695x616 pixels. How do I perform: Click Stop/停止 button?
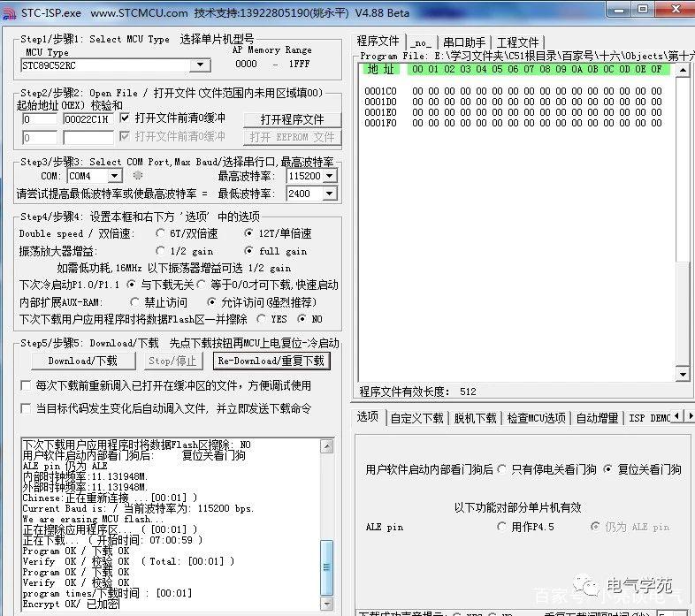click(x=172, y=361)
